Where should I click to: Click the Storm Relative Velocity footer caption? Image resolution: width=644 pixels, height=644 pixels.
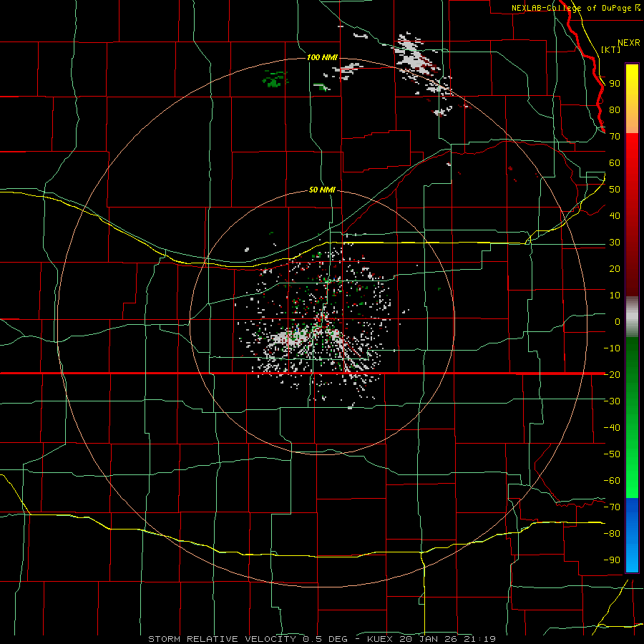pos(321,639)
